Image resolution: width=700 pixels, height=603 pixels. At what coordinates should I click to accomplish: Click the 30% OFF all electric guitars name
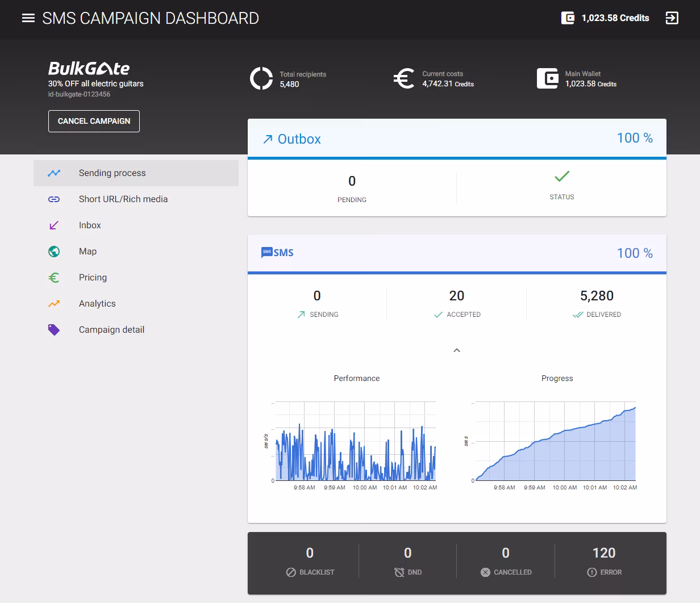pyautogui.click(x=96, y=83)
